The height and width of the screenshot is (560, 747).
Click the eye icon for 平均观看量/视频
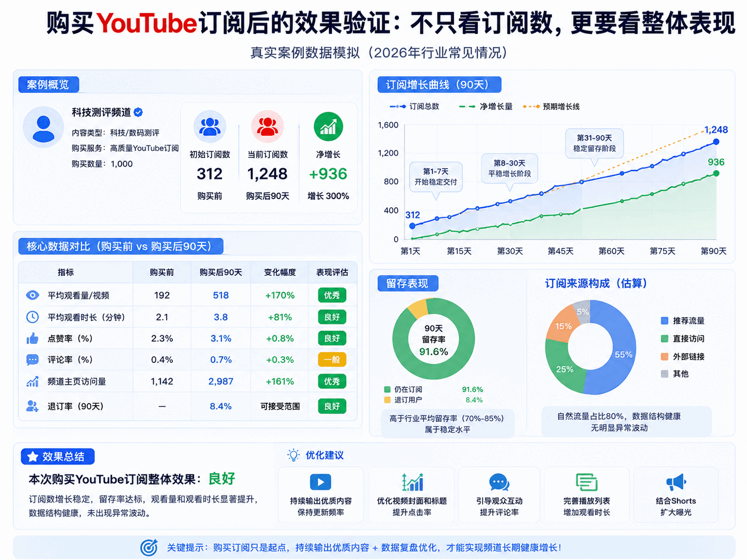tap(33, 295)
